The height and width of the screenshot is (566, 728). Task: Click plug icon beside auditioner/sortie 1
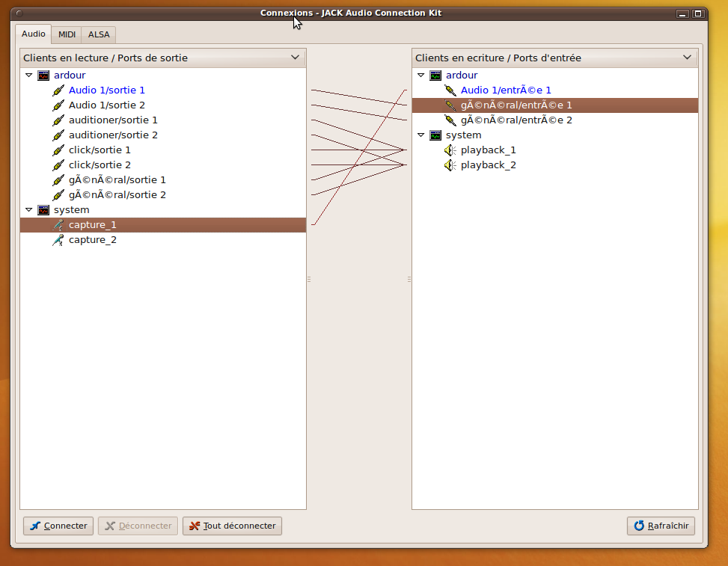58,120
